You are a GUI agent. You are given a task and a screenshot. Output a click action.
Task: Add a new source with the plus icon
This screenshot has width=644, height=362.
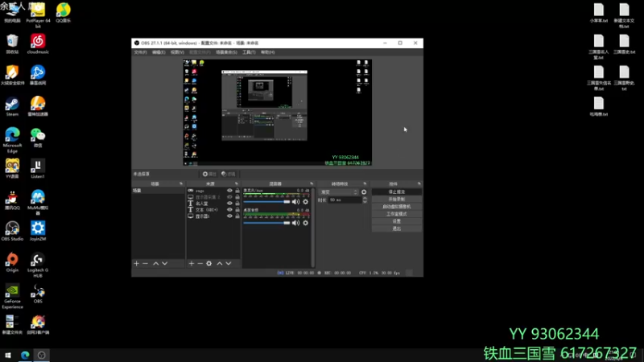point(192,264)
